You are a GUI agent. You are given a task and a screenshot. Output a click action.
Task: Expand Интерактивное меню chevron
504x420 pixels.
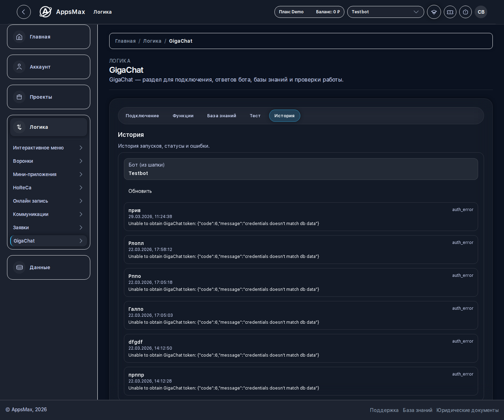click(x=81, y=148)
